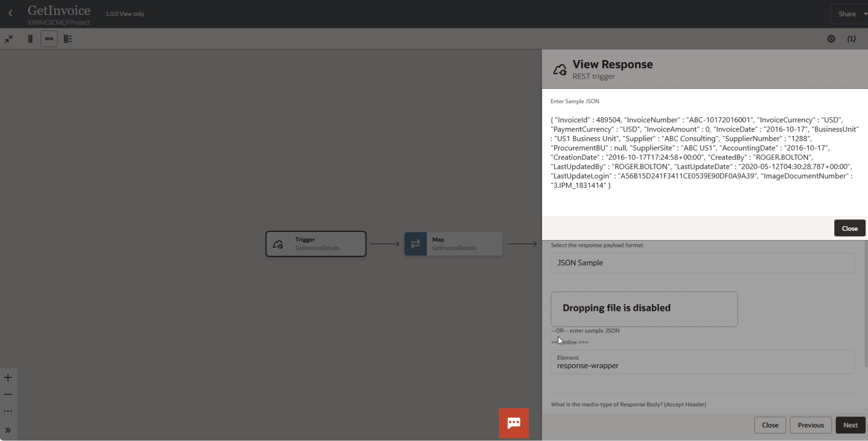
Task: Go back using the header arrow
Action: [11, 13]
